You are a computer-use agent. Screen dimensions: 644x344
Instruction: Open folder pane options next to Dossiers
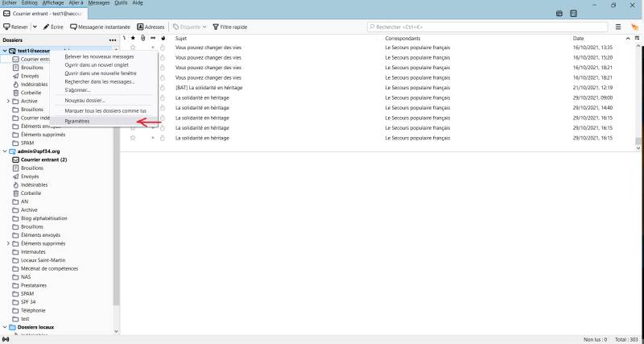[113, 40]
